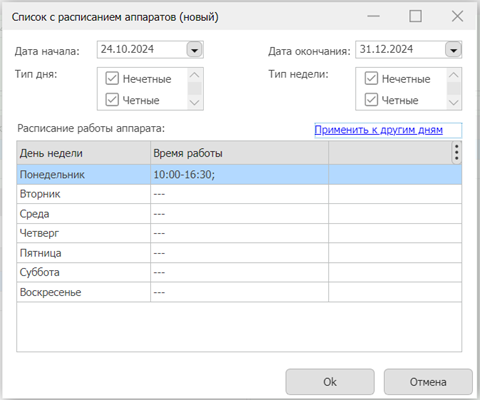This screenshot has width=480, height=400.
Task: Select the 'Вторник' row
Action: pos(239,194)
